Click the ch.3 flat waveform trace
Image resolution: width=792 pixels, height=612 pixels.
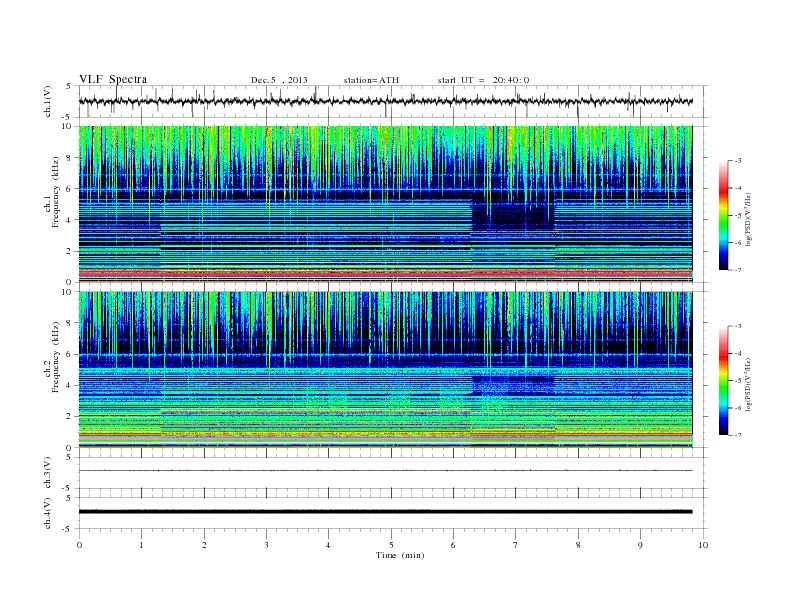pos(385,471)
